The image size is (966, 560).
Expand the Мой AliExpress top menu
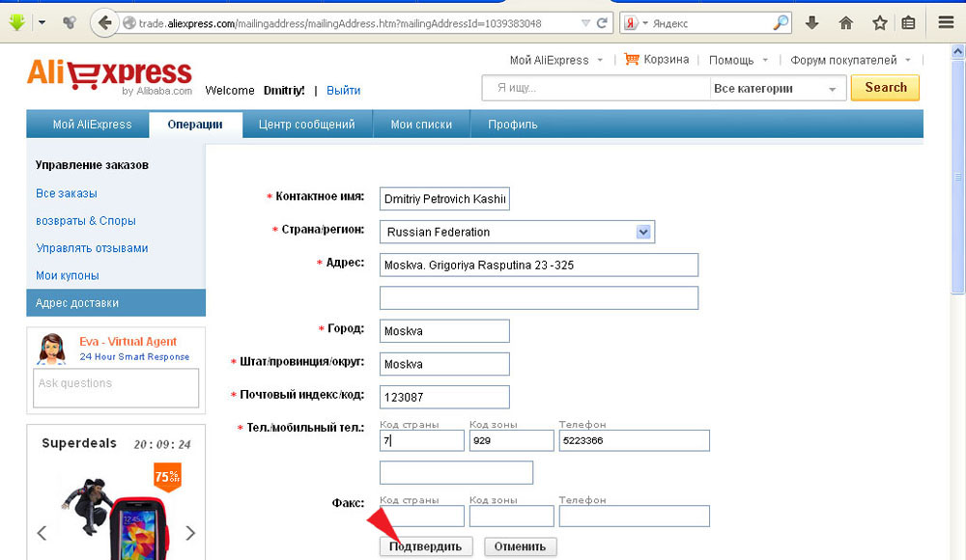(556, 60)
